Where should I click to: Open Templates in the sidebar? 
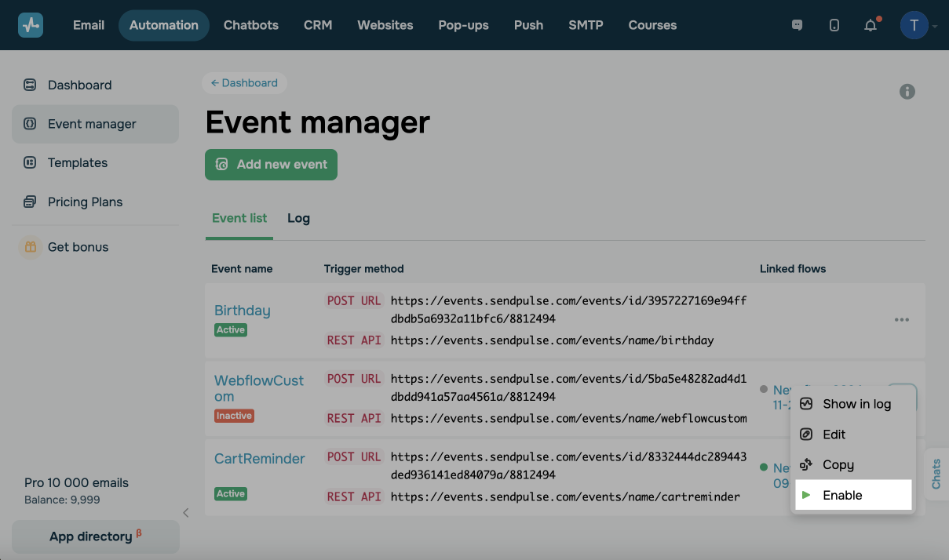pyautogui.click(x=77, y=163)
